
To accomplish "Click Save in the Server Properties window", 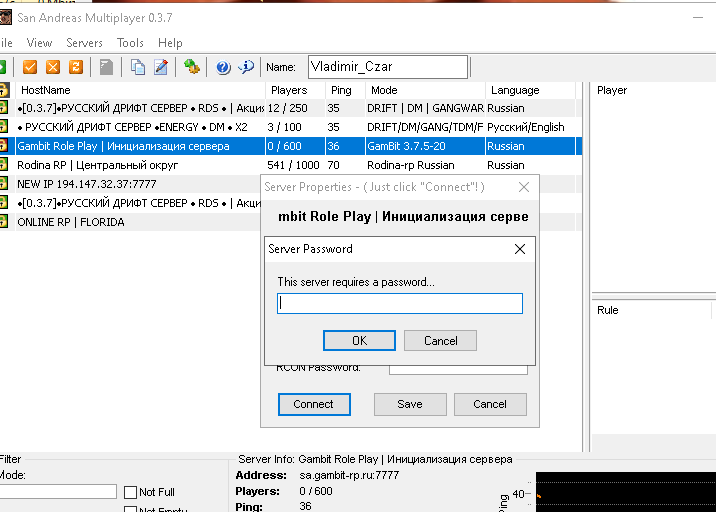I will pos(409,404).
